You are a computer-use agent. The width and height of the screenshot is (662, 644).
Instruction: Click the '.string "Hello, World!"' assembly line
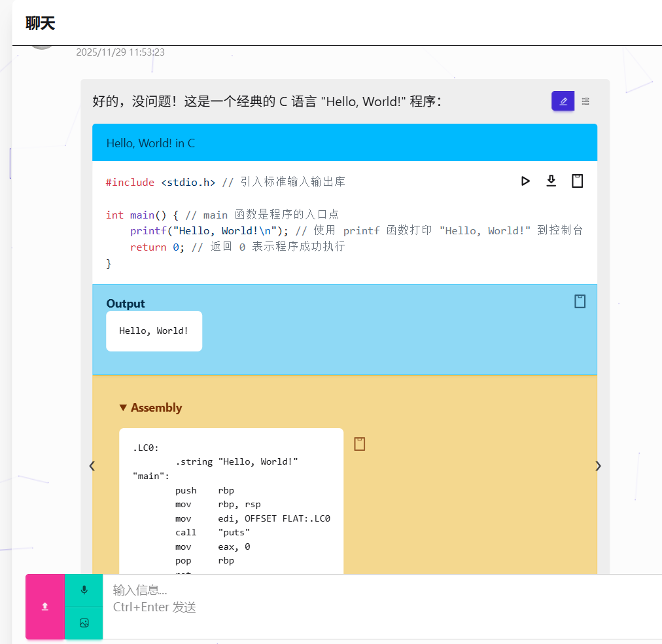(x=236, y=461)
